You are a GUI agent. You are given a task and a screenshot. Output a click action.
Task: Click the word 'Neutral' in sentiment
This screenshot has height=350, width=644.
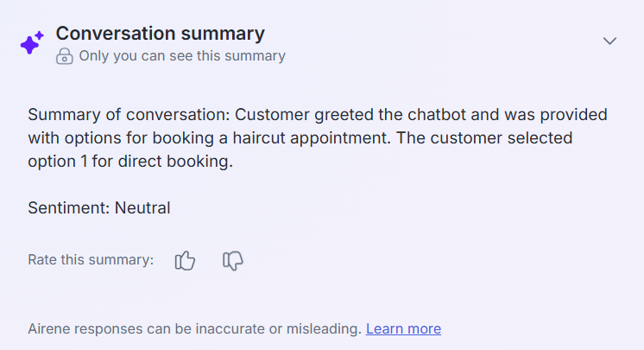pyautogui.click(x=142, y=207)
